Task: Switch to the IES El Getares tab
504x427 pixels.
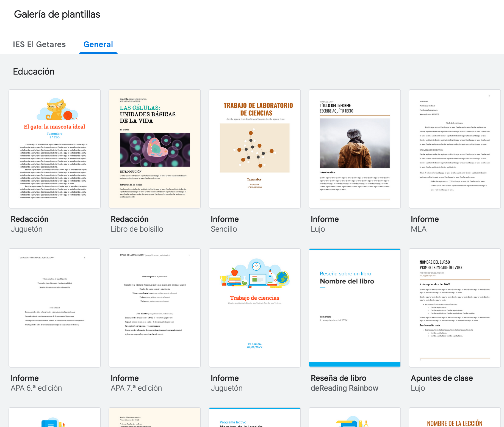Action: click(39, 44)
